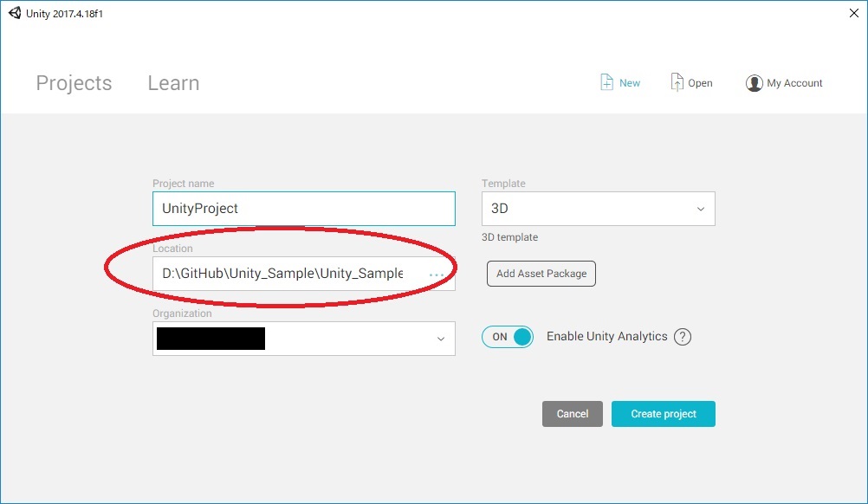Click the '3D template' description text
Screen dimensions: 868x504
[510, 237]
